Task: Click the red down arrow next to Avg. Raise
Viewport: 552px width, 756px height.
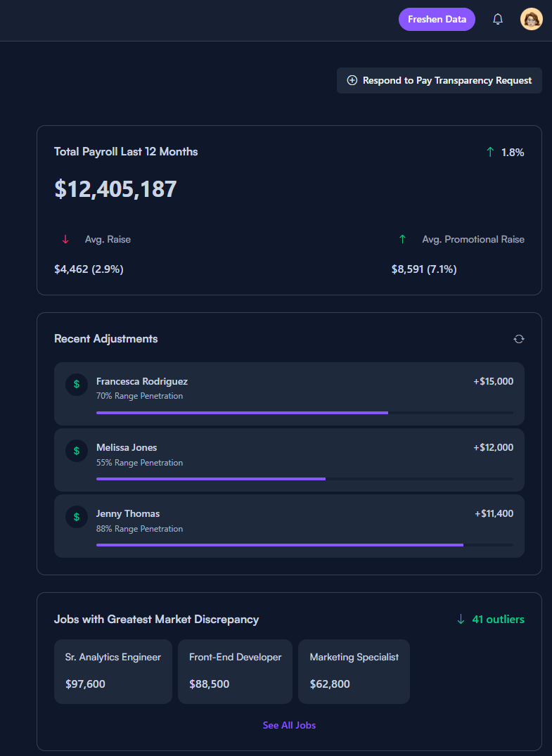Action: [x=65, y=238]
